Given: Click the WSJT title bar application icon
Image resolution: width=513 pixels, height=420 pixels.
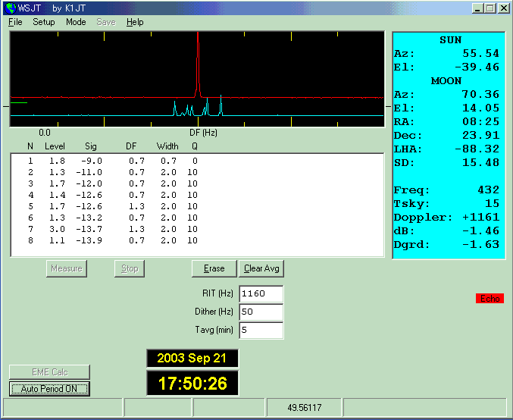Looking at the screenshot, I should [10, 8].
